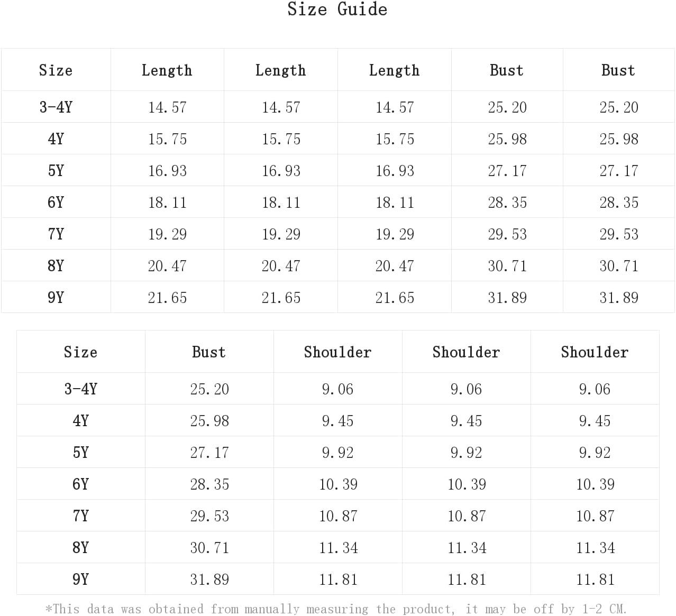The height and width of the screenshot is (616, 676).
Task: Click the 9Y size in top table
Action: (x=56, y=297)
